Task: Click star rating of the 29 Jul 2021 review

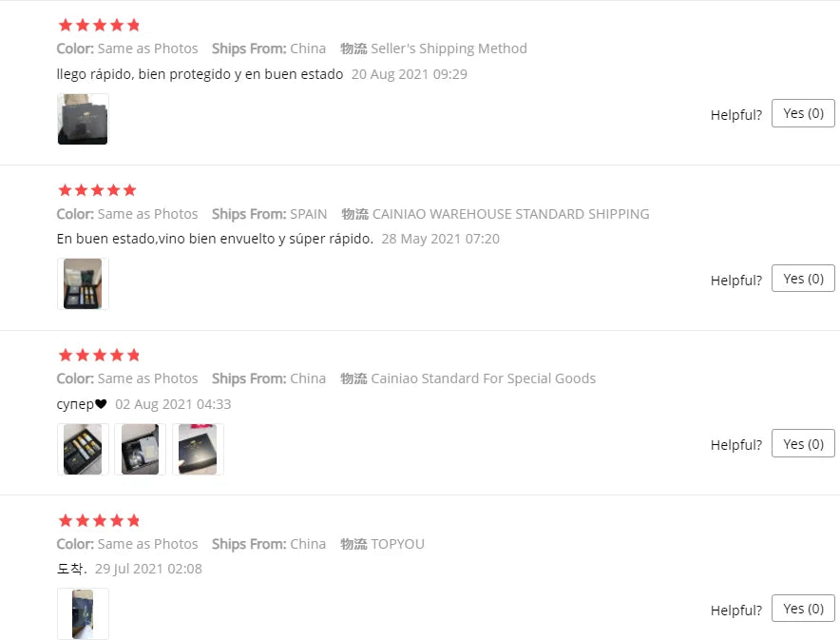Action: [99, 520]
